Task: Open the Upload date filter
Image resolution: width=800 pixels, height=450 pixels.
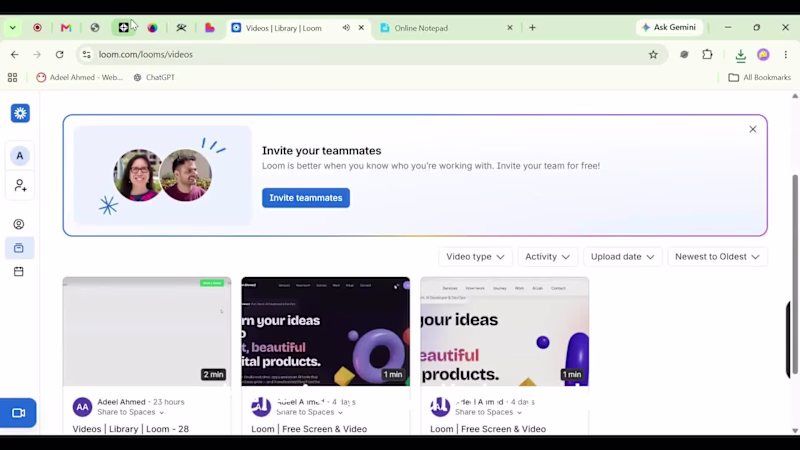Action: pos(622,257)
